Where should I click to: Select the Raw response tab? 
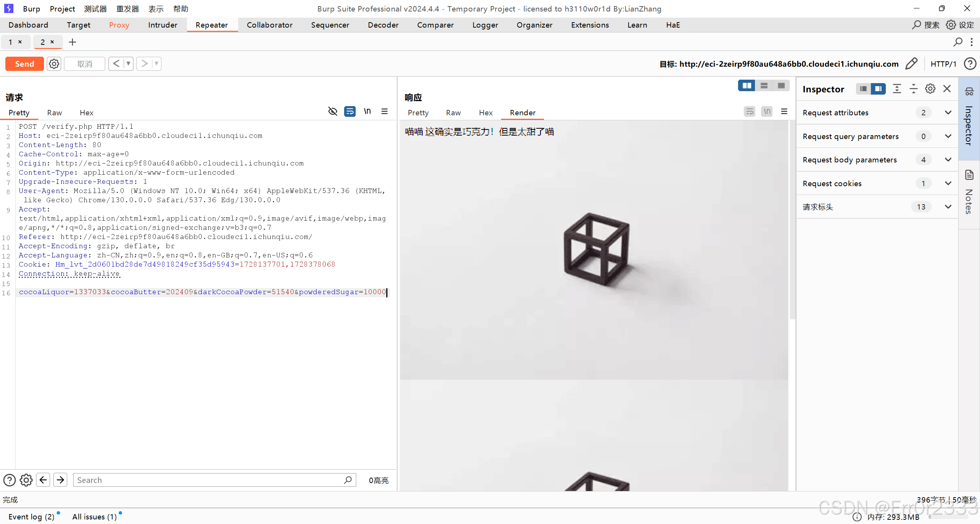point(453,113)
